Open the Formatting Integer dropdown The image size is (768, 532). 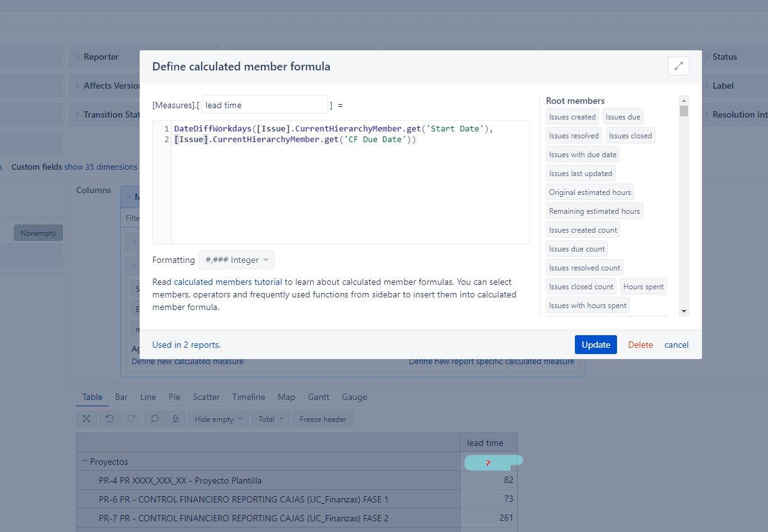(237, 260)
